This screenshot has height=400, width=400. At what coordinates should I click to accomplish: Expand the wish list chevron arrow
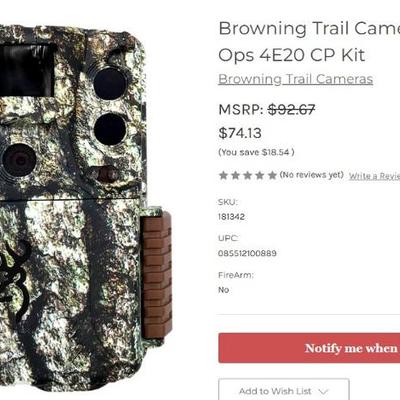point(323,391)
